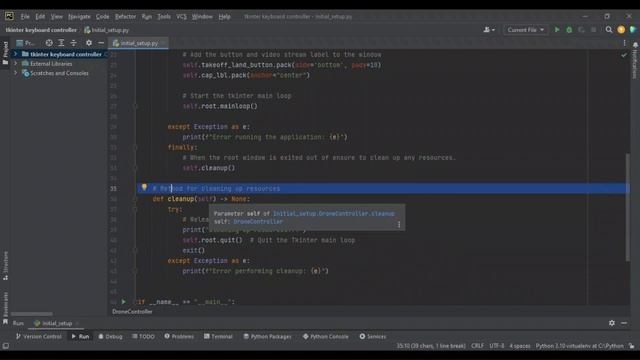640x360 pixels.
Task: Open the File menu
Action: click(25, 17)
